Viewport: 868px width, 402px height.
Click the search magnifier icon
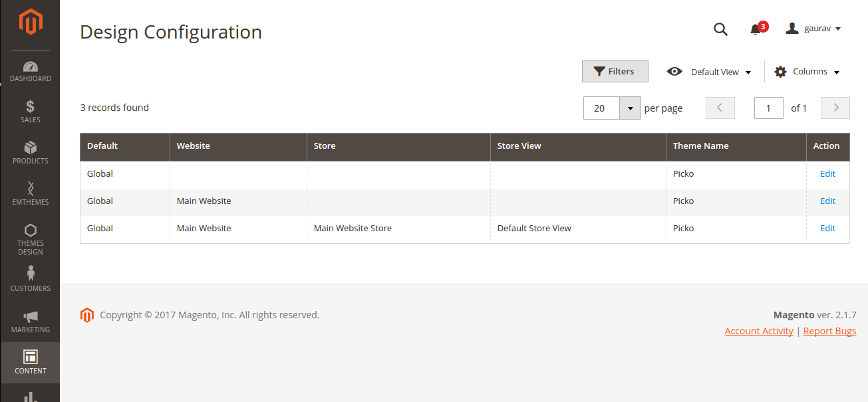(x=720, y=29)
